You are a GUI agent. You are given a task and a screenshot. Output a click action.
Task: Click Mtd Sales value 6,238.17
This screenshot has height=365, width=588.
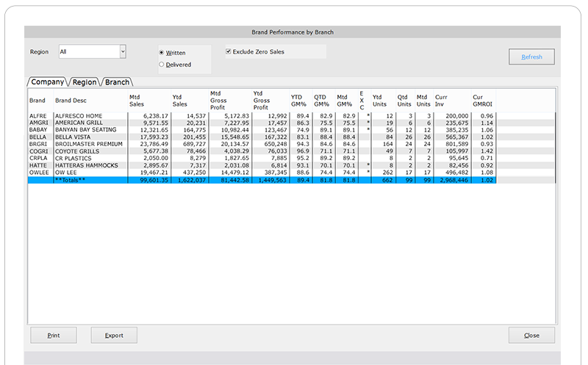pyautogui.click(x=156, y=116)
